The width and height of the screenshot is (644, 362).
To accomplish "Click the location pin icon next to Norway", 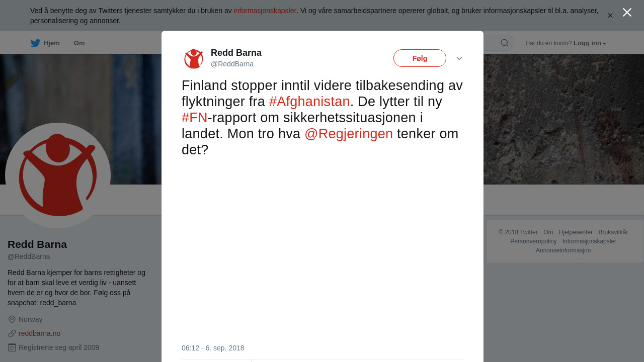I will coord(12,319).
